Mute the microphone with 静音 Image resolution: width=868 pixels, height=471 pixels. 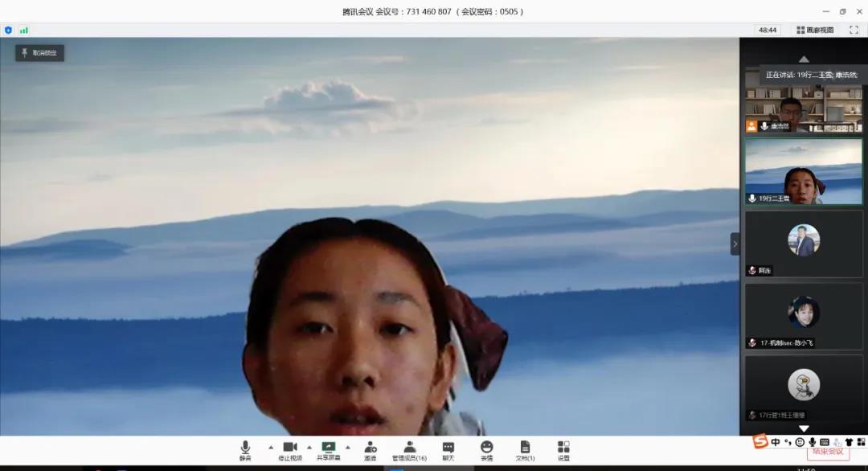coord(245,451)
